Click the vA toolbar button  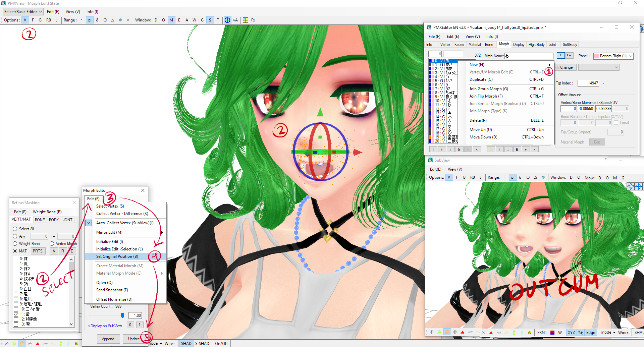(235, 20)
